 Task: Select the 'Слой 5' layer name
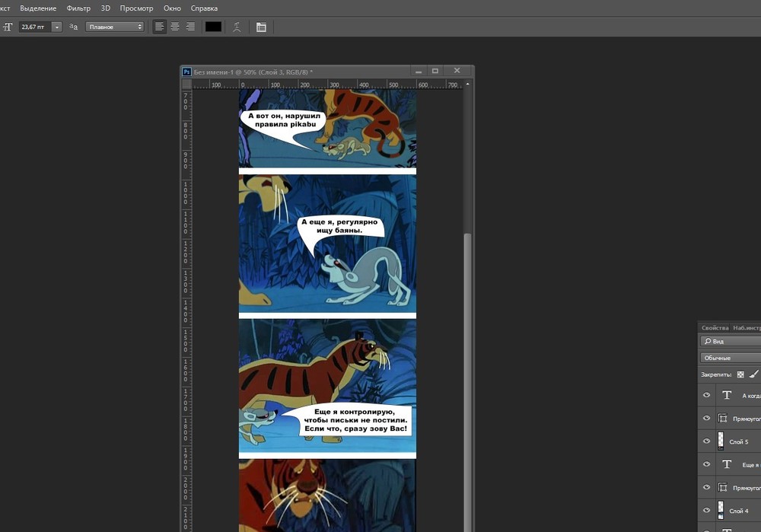tap(739, 441)
